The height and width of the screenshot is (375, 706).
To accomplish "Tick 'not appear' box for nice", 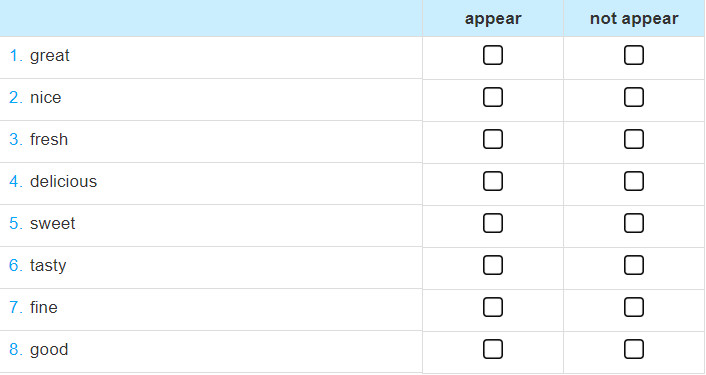I will 634,97.
